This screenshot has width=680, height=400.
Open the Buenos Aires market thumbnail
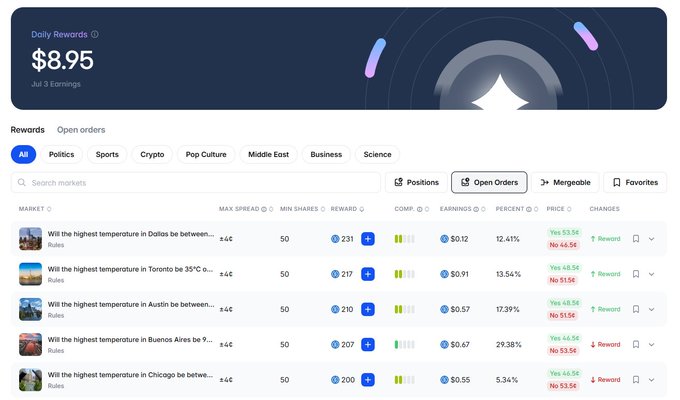pos(30,344)
